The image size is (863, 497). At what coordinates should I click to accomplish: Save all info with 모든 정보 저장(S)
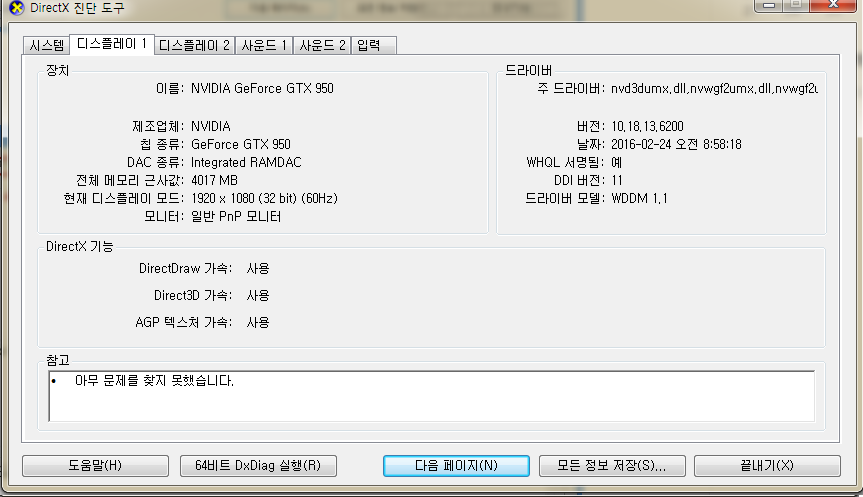pos(610,466)
